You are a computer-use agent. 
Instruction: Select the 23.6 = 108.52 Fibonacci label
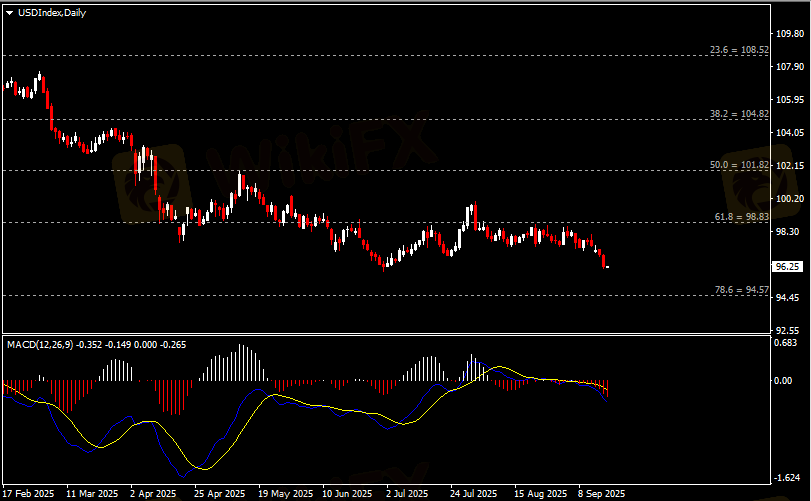(x=739, y=50)
